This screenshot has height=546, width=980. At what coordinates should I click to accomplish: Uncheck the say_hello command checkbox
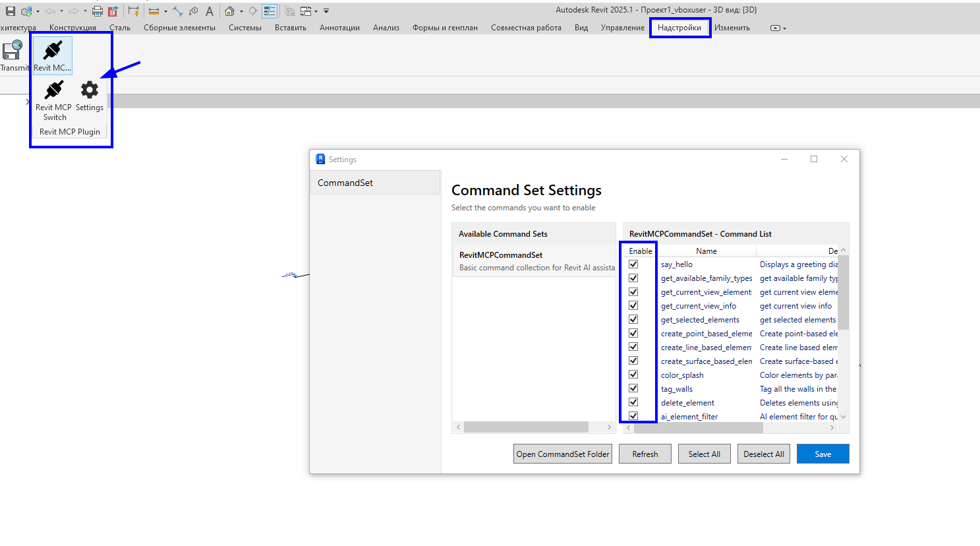click(633, 264)
